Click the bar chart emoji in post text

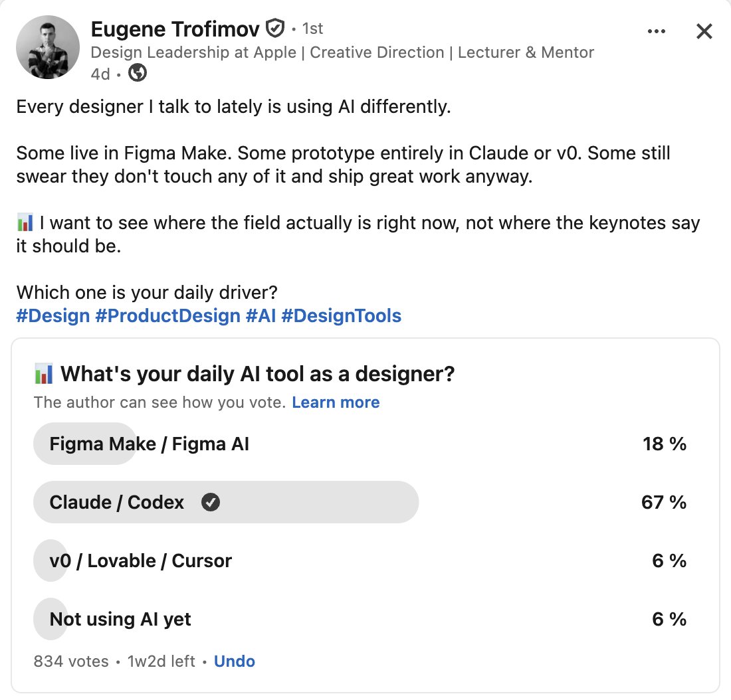[x=25, y=222]
